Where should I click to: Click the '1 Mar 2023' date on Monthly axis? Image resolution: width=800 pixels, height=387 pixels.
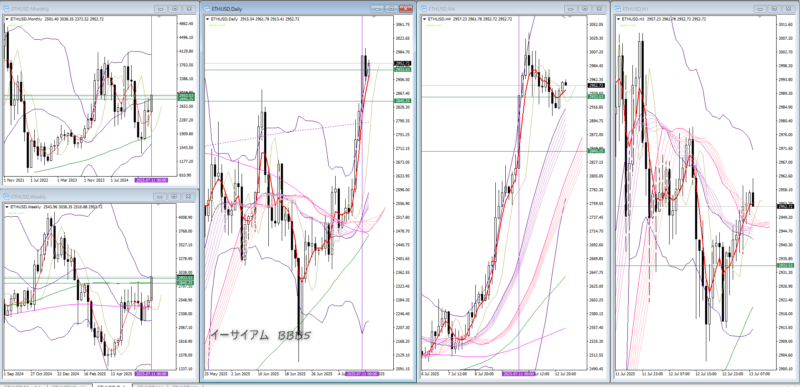pos(66,180)
